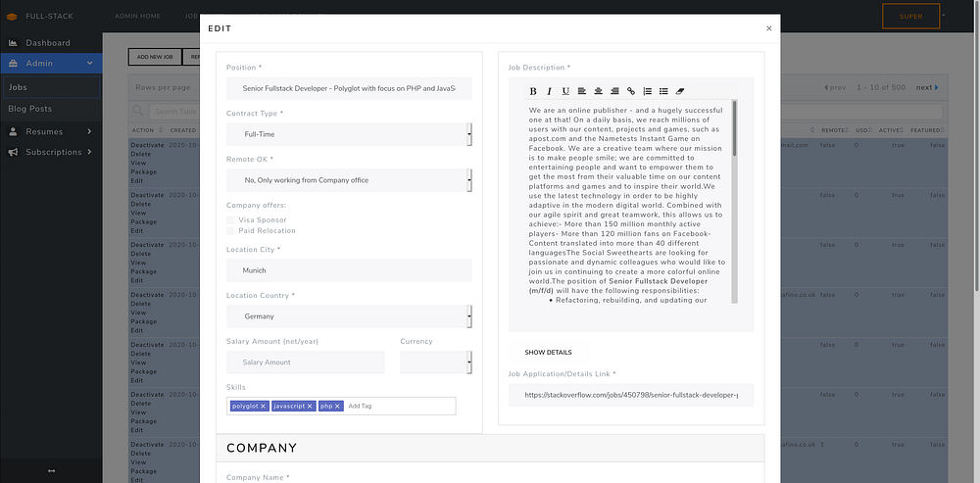Click the Location City field
This screenshot has height=483, width=980.
point(349,270)
